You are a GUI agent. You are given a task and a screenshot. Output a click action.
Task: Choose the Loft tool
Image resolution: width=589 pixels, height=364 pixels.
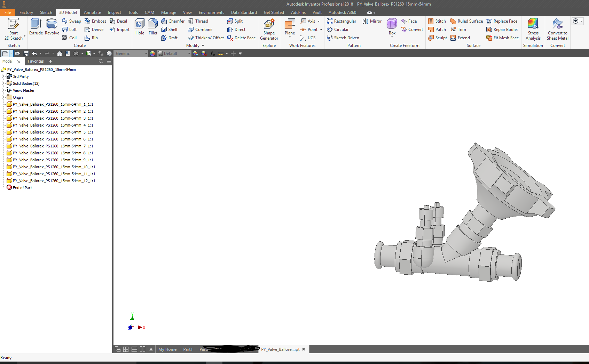[69, 30]
